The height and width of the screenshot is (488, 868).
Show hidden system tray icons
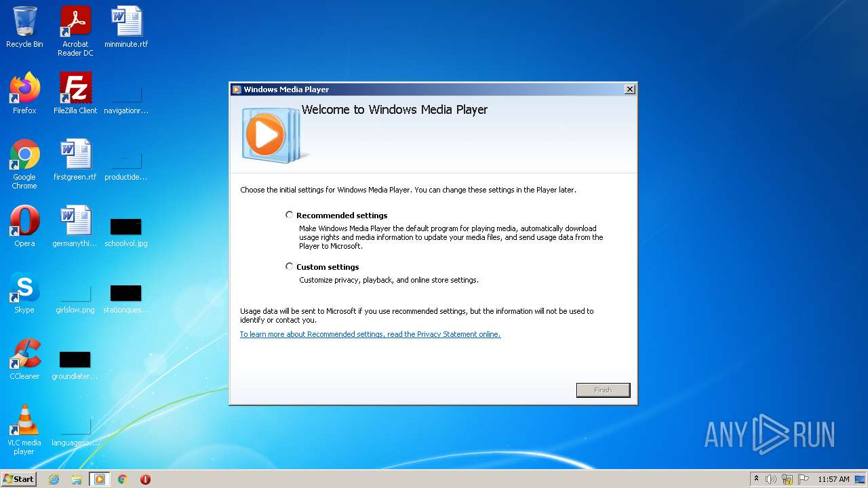coord(756,479)
